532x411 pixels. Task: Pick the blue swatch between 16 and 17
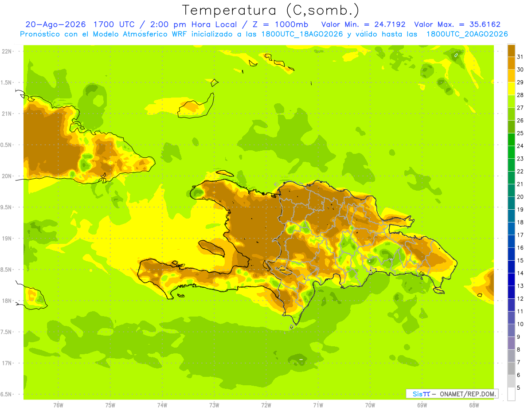pyautogui.click(x=511, y=241)
